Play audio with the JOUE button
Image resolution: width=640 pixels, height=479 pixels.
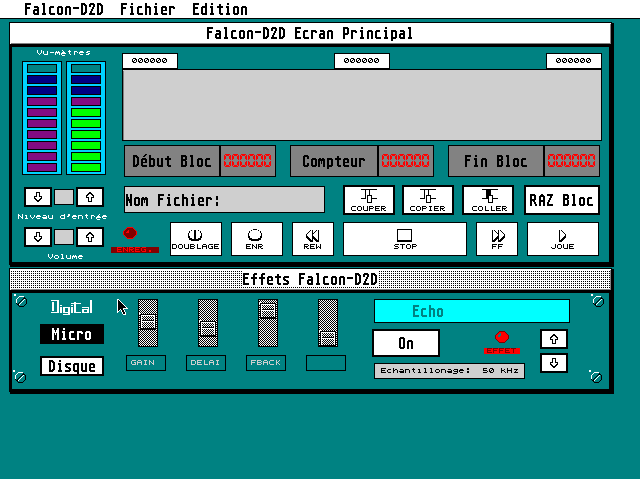tap(563, 239)
